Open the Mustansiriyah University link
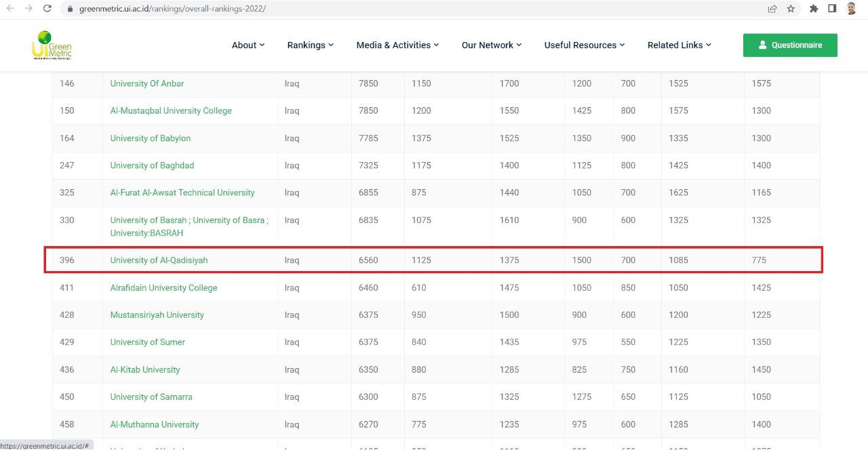This screenshot has height=450, width=868. pos(157,314)
